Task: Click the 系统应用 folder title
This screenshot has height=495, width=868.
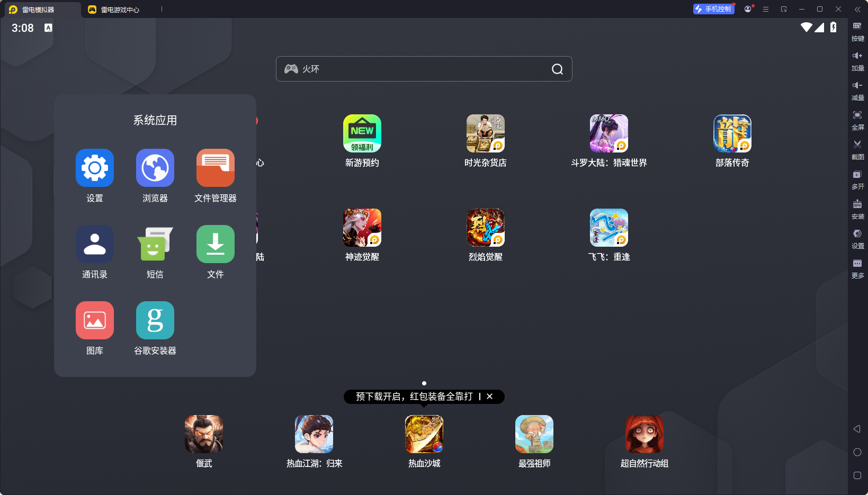Action: (x=155, y=120)
